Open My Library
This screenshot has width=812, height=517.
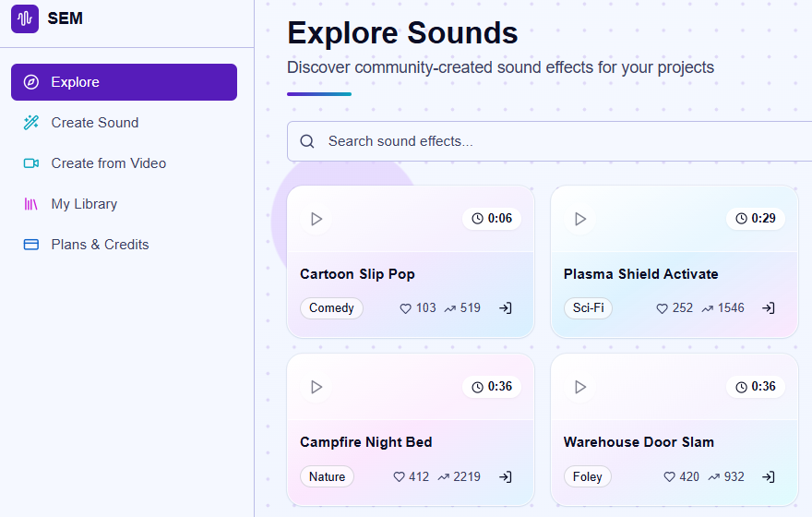pyautogui.click(x=124, y=204)
